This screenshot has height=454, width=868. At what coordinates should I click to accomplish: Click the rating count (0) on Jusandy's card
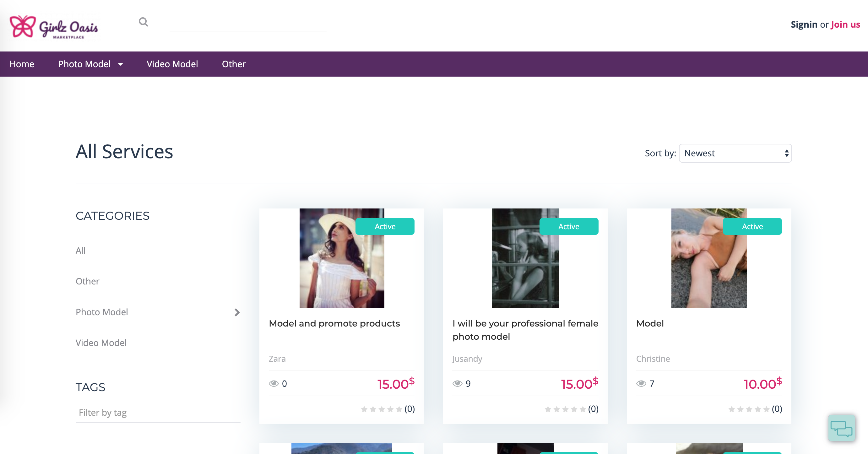(x=593, y=409)
